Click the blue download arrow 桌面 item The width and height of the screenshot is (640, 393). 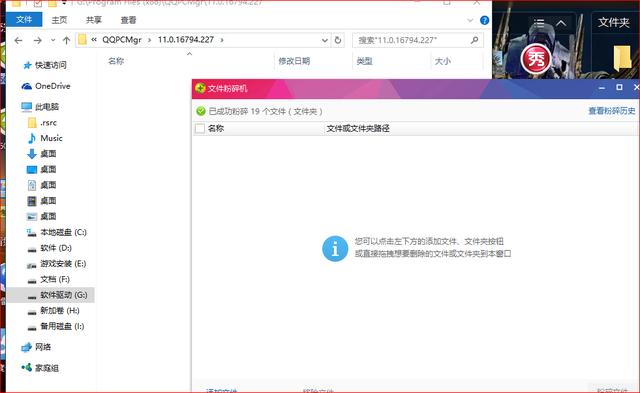point(42,154)
